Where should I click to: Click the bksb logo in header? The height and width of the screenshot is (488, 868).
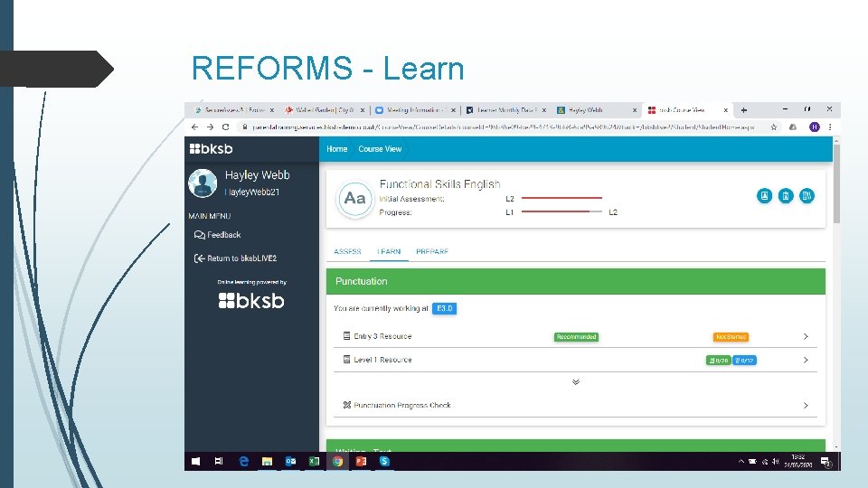(211, 149)
